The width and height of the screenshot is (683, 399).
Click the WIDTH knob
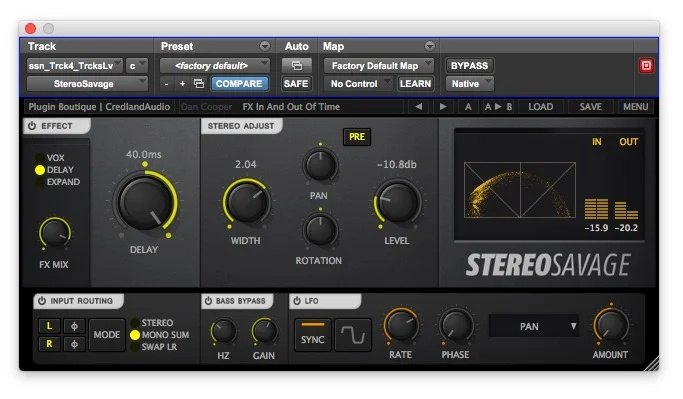247,203
